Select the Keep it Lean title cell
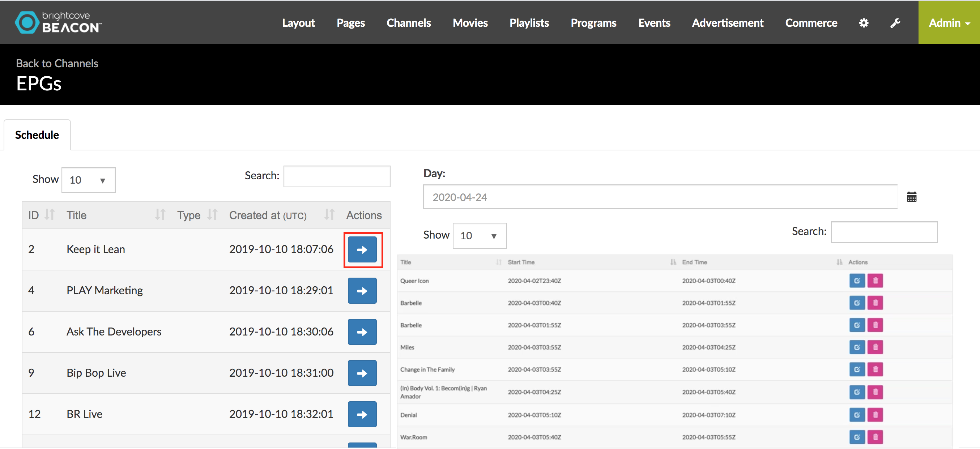This screenshot has height=449, width=980. click(95, 249)
